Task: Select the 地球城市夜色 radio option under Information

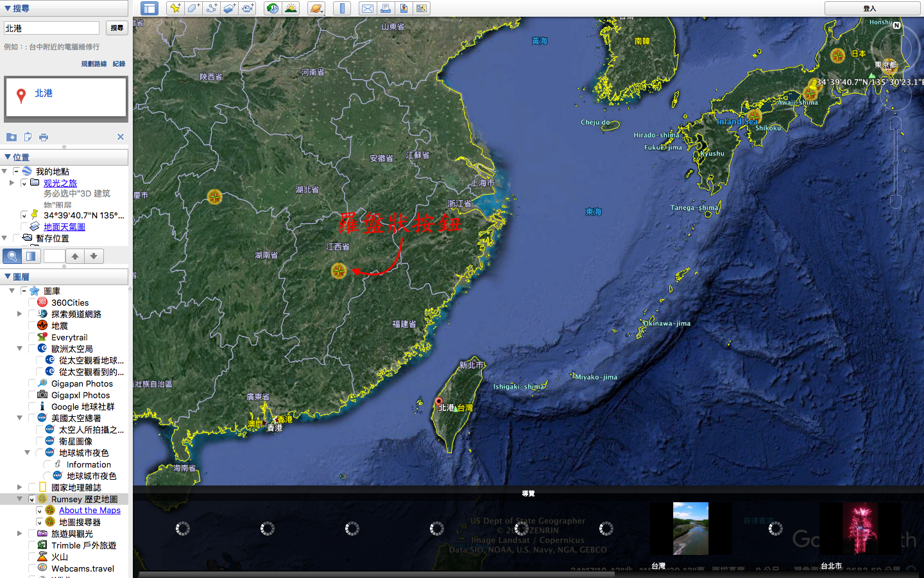Action: click(47, 476)
